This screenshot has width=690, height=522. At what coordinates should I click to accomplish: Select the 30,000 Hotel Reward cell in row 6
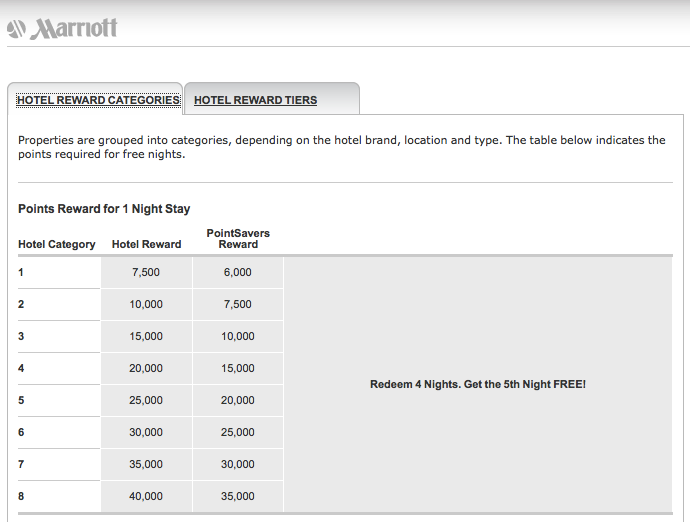click(x=146, y=432)
